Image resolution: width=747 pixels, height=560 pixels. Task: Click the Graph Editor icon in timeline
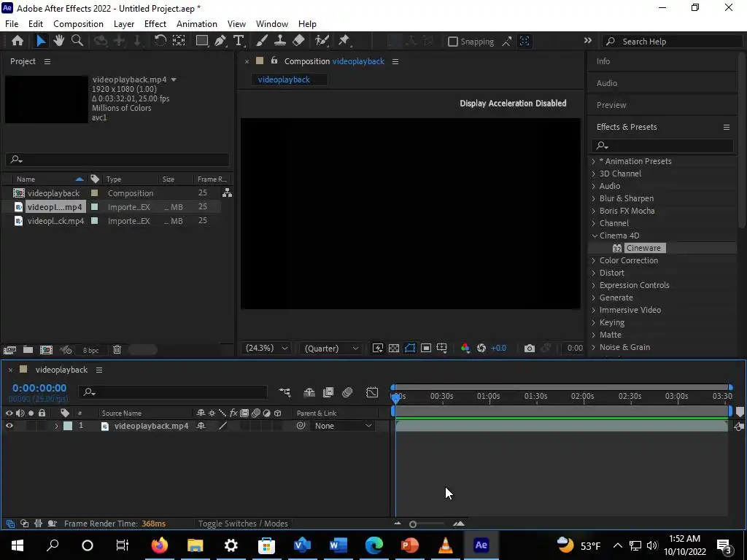[372, 392]
